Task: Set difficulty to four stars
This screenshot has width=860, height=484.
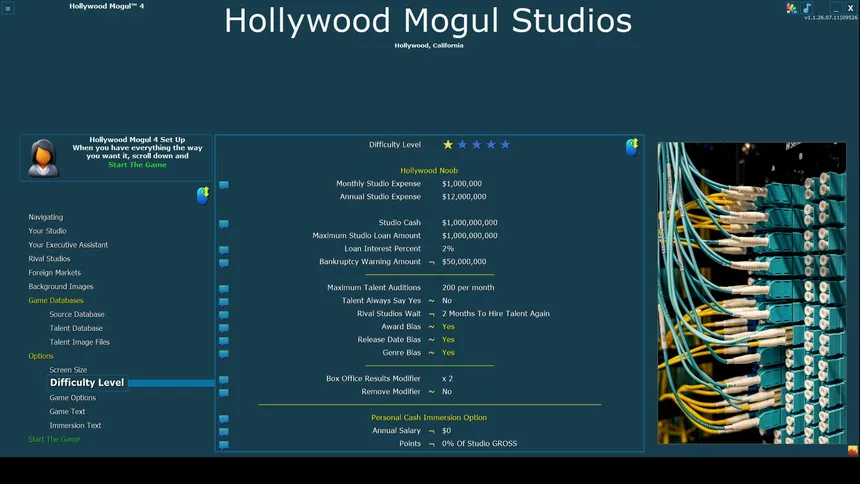Action: [x=491, y=144]
